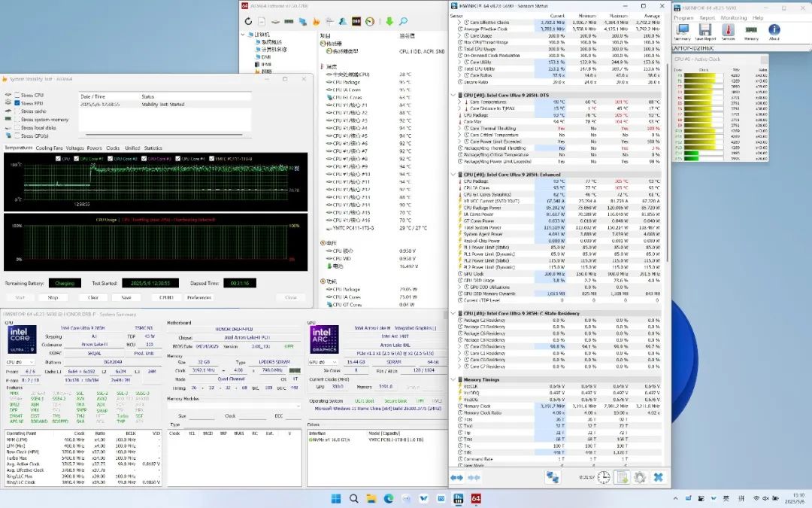Open Microsoft Edge from taskbar
The image size is (812, 508).
389,499
